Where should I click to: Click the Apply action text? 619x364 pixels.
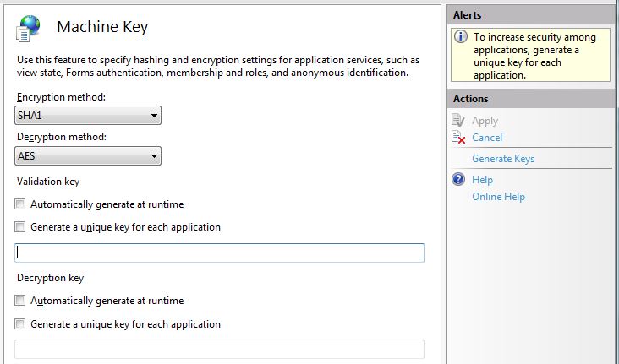485,121
